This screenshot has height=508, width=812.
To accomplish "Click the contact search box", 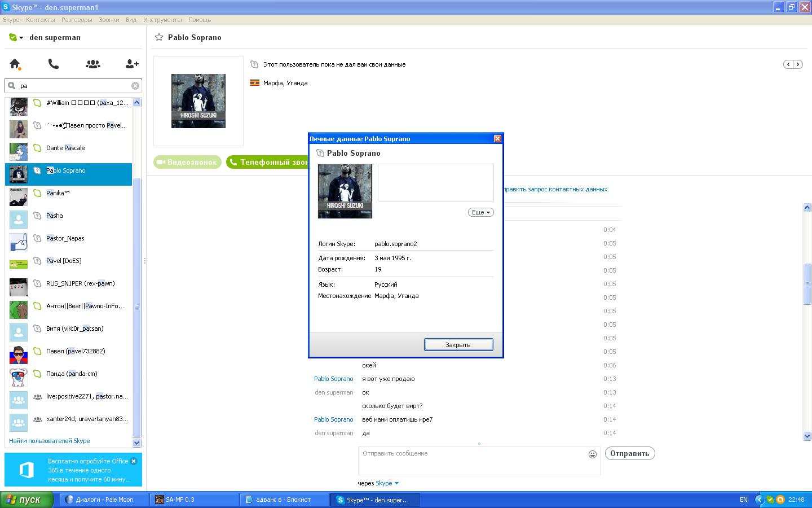I will [x=73, y=86].
